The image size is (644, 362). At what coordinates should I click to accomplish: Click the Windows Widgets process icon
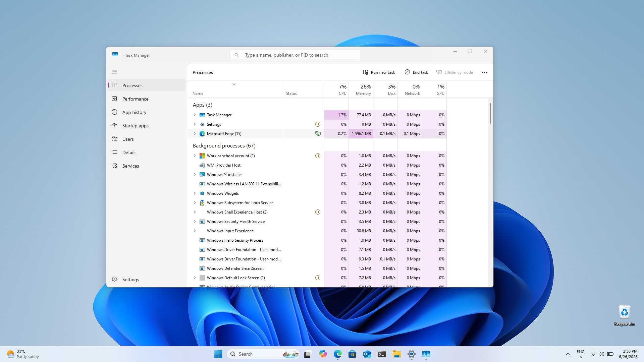point(202,193)
